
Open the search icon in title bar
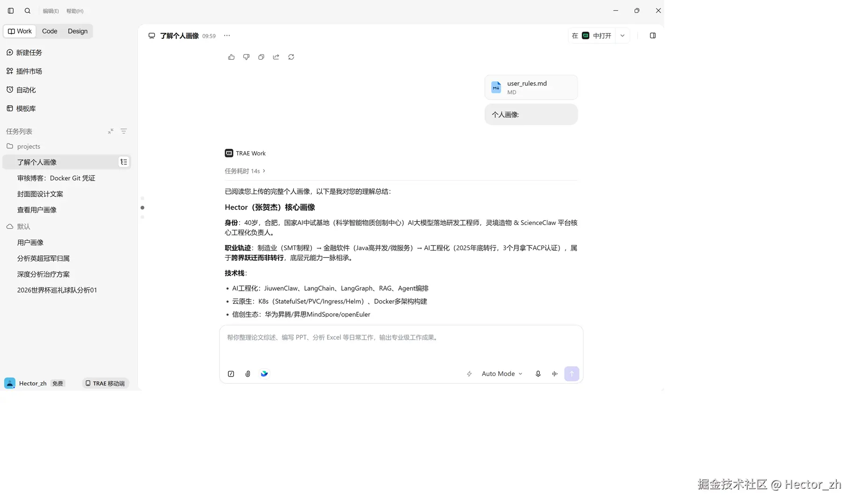point(28,11)
